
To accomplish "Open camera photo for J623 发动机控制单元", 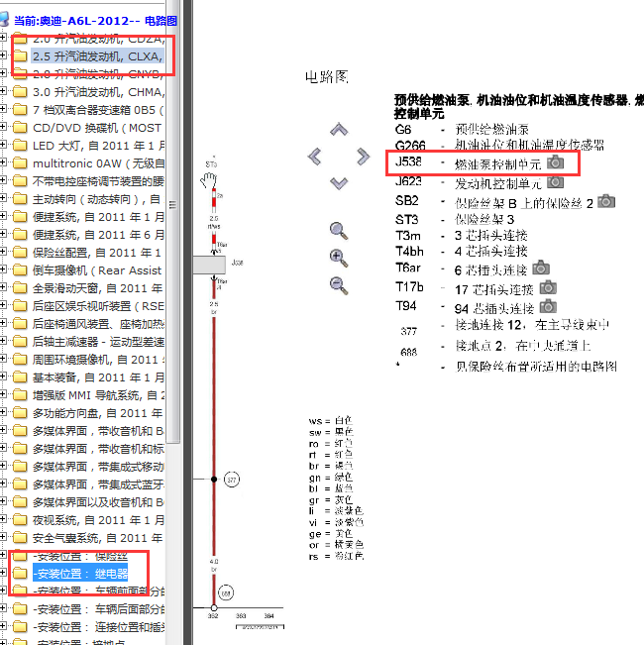I will [x=555, y=181].
